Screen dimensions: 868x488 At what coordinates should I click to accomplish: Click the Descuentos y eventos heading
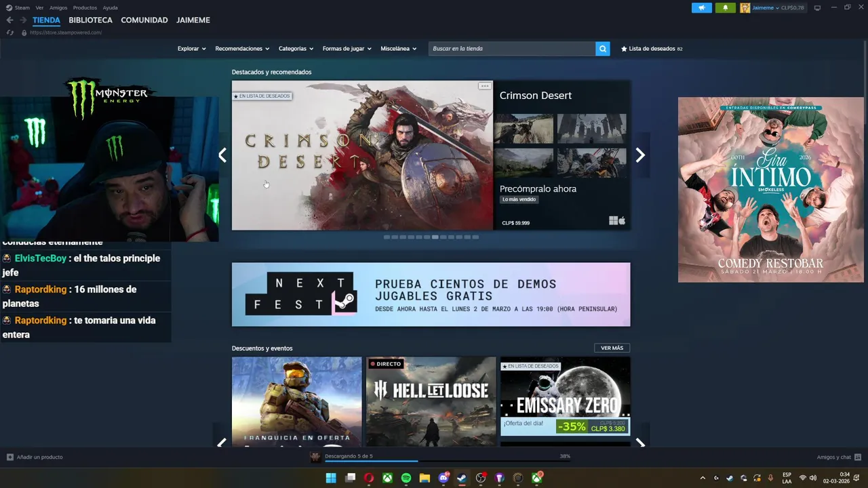[x=262, y=348]
